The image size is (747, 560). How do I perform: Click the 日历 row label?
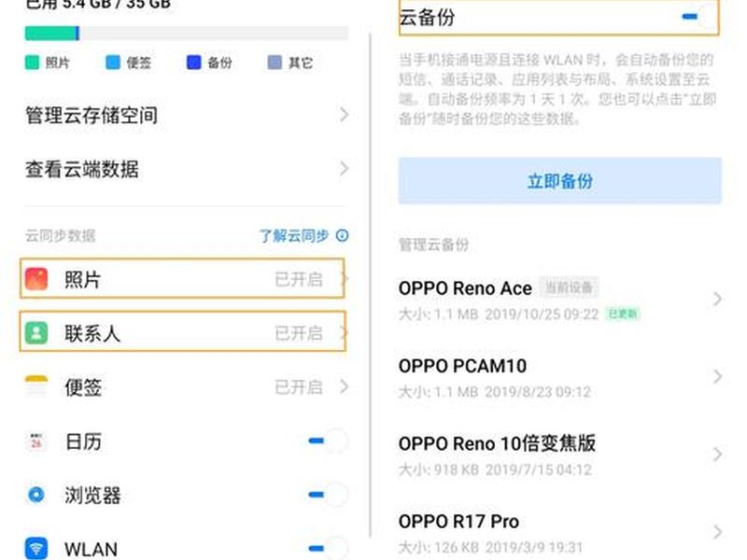[83, 441]
